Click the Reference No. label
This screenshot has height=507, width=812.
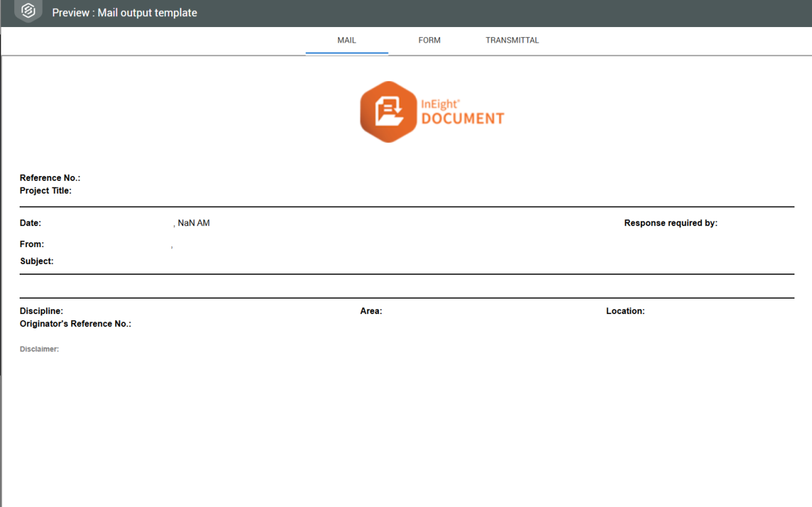50,178
